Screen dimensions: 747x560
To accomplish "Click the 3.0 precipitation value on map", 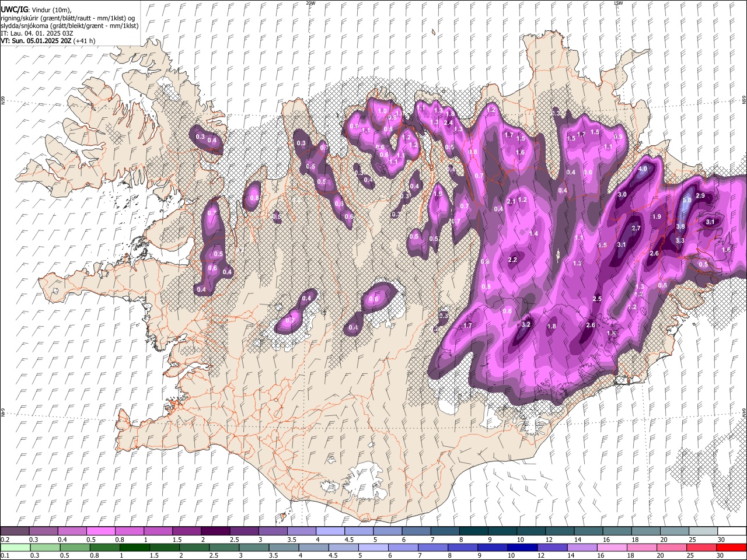I will (x=622, y=194).
